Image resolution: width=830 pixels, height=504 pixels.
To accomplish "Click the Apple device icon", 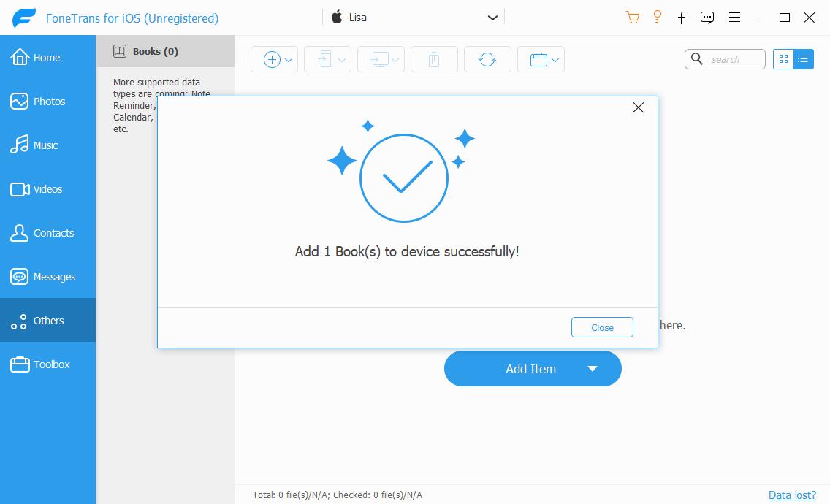I will [x=337, y=17].
